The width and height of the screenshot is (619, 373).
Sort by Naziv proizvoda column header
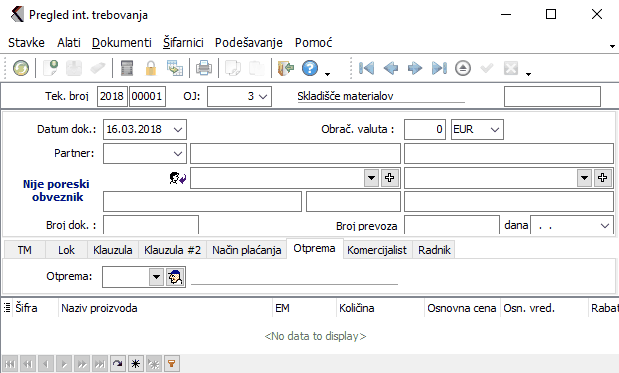[165, 308]
